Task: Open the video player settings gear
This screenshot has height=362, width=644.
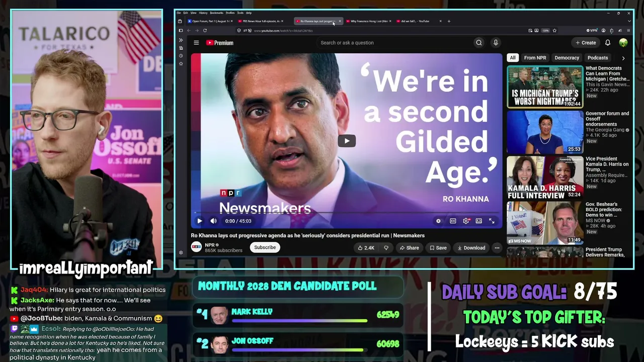Action: click(466, 221)
